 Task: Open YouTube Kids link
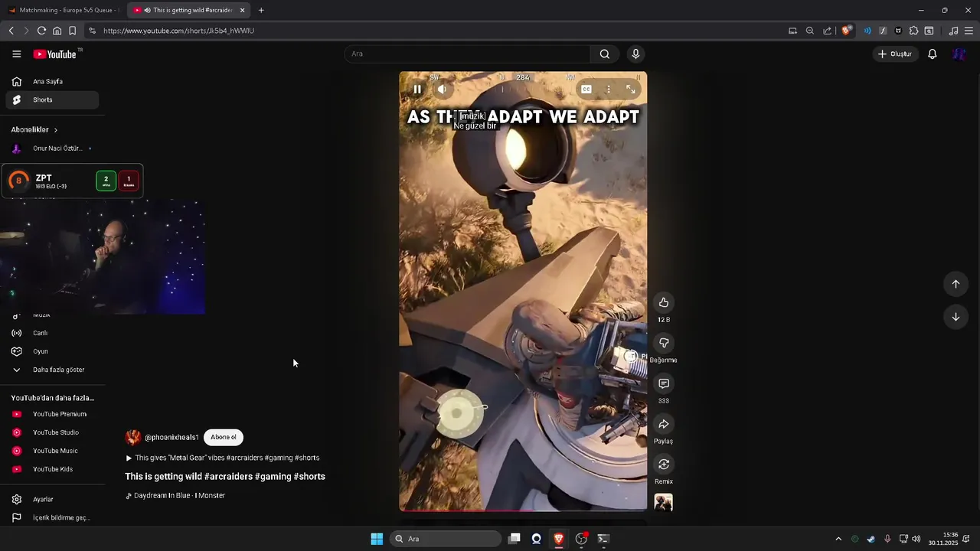52,469
